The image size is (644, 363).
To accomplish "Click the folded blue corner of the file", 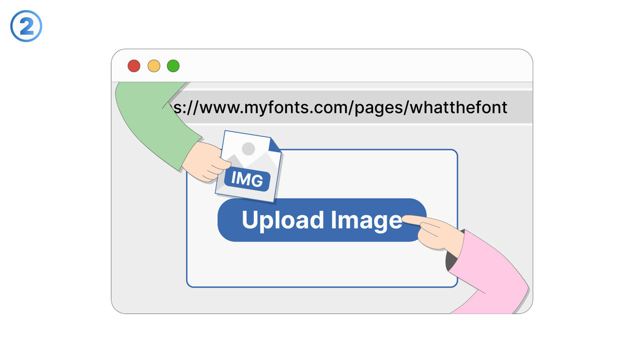I will pyautogui.click(x=274, y=145).
